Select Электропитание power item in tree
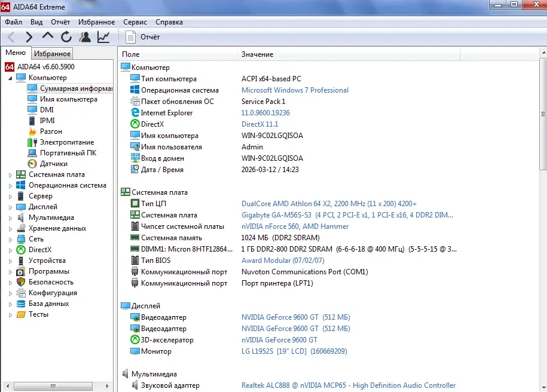The image size is (547, 392). (66, 142)
